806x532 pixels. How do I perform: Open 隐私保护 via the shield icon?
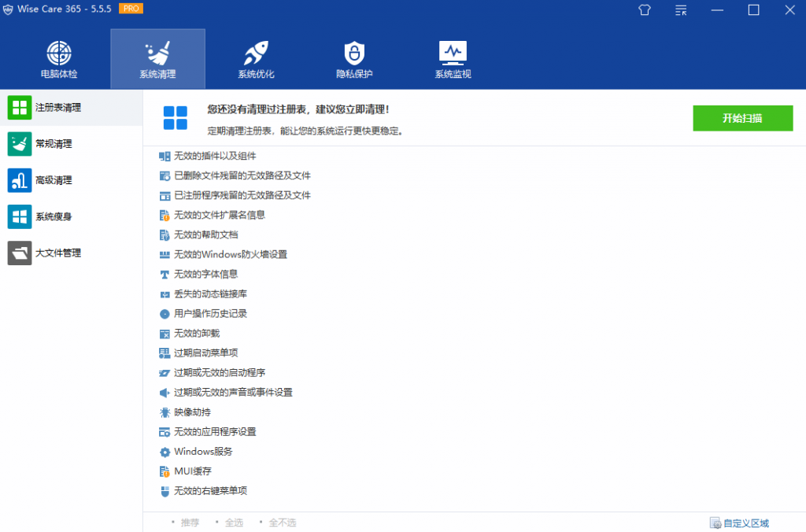pyautogui.click(x=353, y=58)
